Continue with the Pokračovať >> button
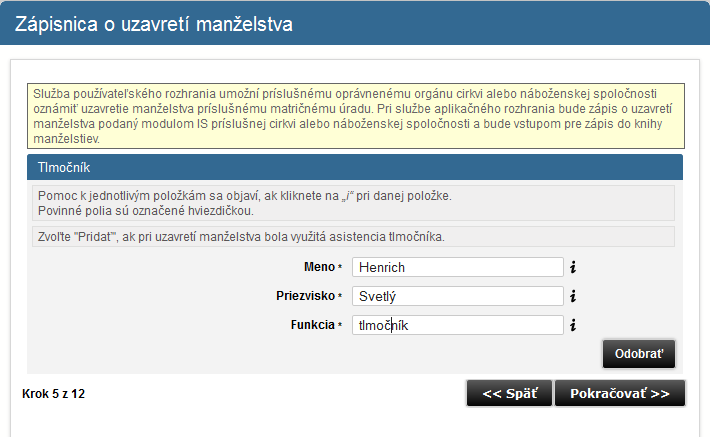The width and height of the screenshot is (710, 437). tap(620, 393)
